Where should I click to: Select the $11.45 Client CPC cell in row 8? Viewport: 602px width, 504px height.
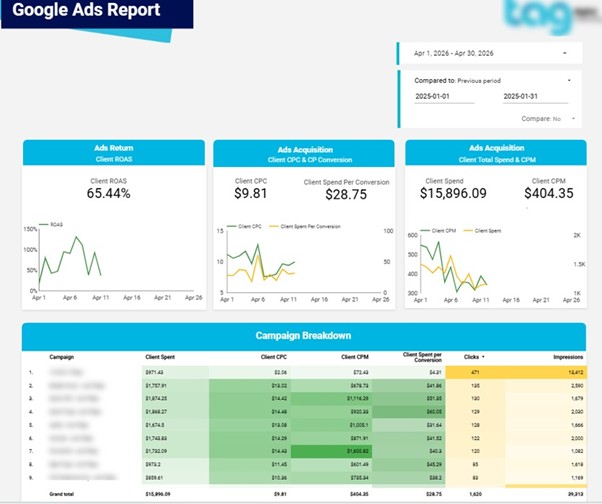click(x=250, y=464)
